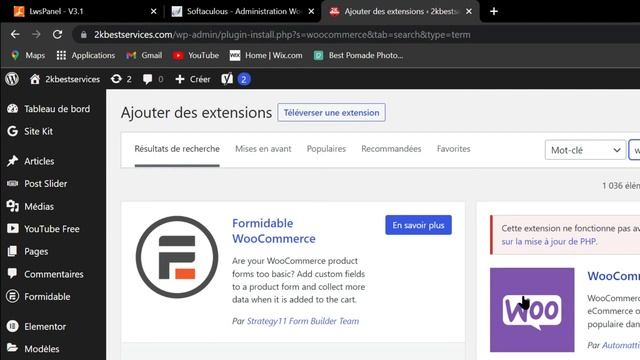Viewport: 640px width, 360px height.
Task: Open the Formidable WooCommerce title link
Action: [274, 231]
